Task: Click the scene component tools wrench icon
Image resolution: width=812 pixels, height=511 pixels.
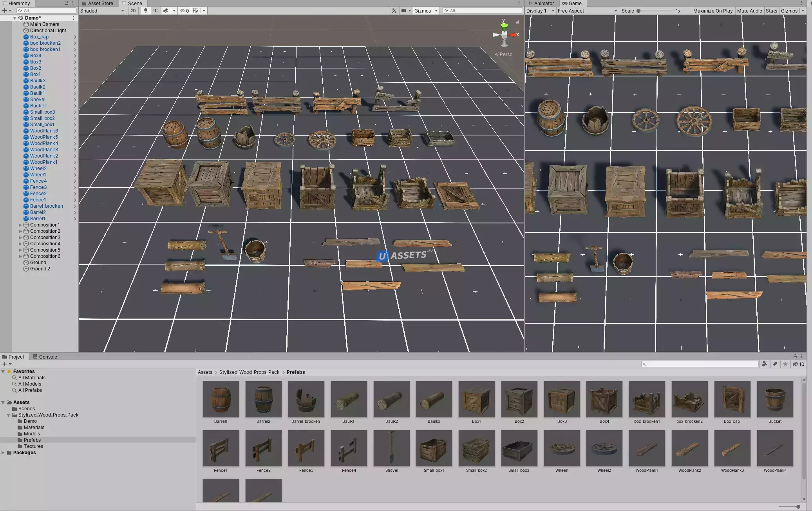Action: (394, 11)
